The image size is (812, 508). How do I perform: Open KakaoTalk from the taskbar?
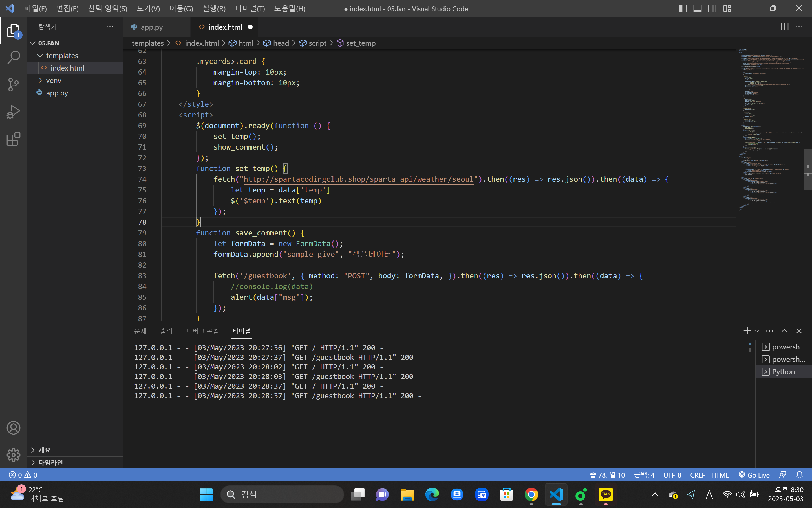click(606, 494)
